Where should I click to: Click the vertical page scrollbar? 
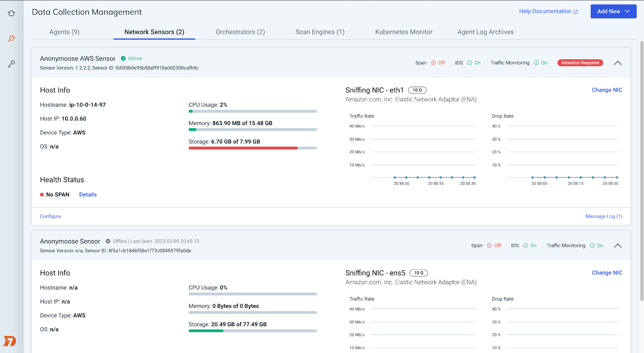641,169
